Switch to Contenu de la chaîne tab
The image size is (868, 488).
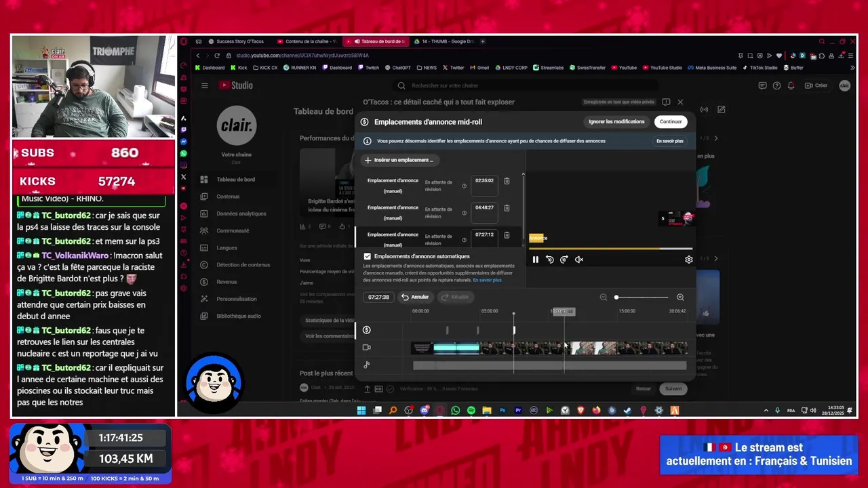click(307, 41)
